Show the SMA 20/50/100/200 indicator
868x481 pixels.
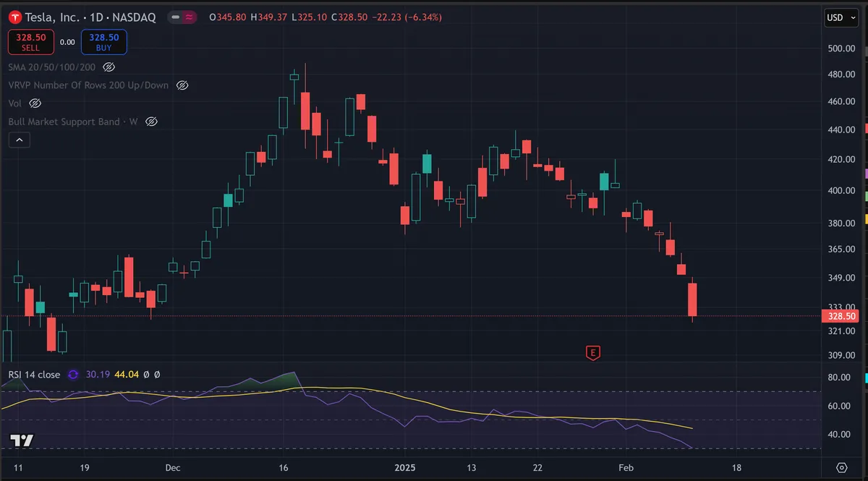click(x=109, y=67)
